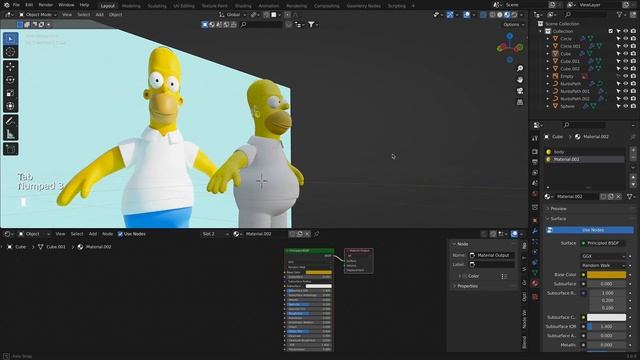The width and height of the screenshot is (640, 360).
Task: Enable the Use Nodes checkbox in node editor
Action: [120, 234]
